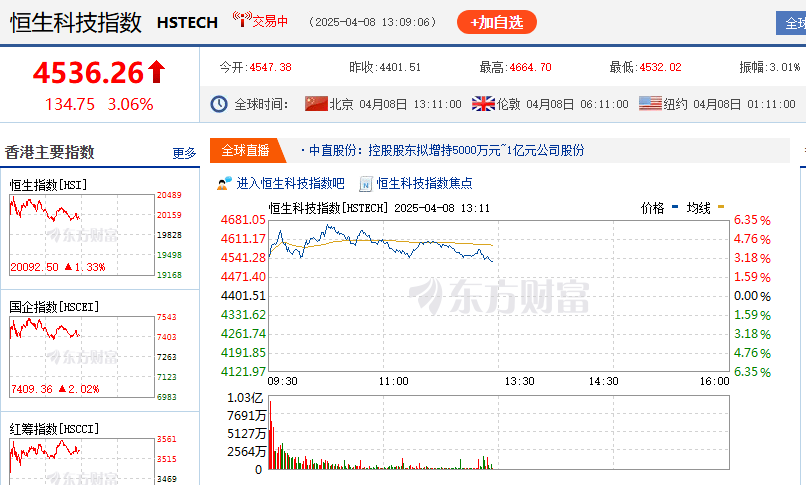The height and width of the screenshot is (485, 806).
Task: Click the header timestamp 2025-04-08 13:09:06
Action: tap(372, 22)
